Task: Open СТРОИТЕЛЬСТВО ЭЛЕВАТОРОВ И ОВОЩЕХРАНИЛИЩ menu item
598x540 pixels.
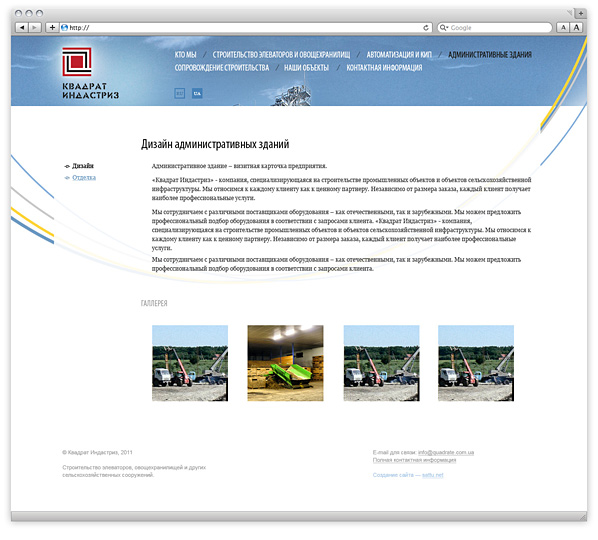Action: pos(281,55)
